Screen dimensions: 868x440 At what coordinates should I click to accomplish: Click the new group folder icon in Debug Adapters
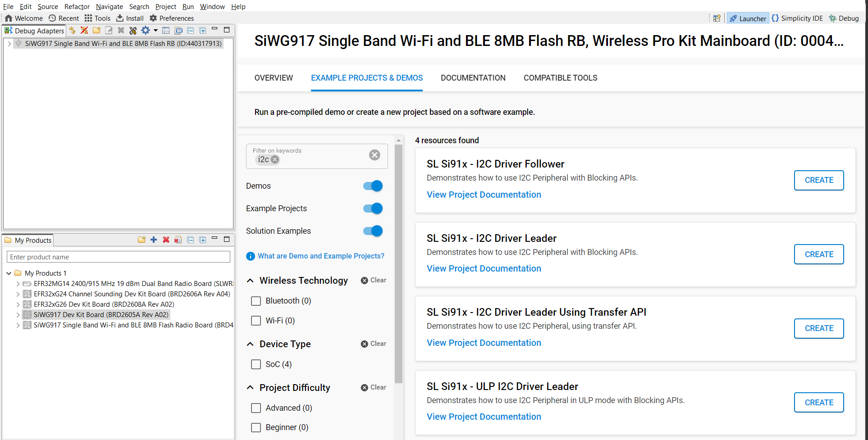click(x=96, y=30)
